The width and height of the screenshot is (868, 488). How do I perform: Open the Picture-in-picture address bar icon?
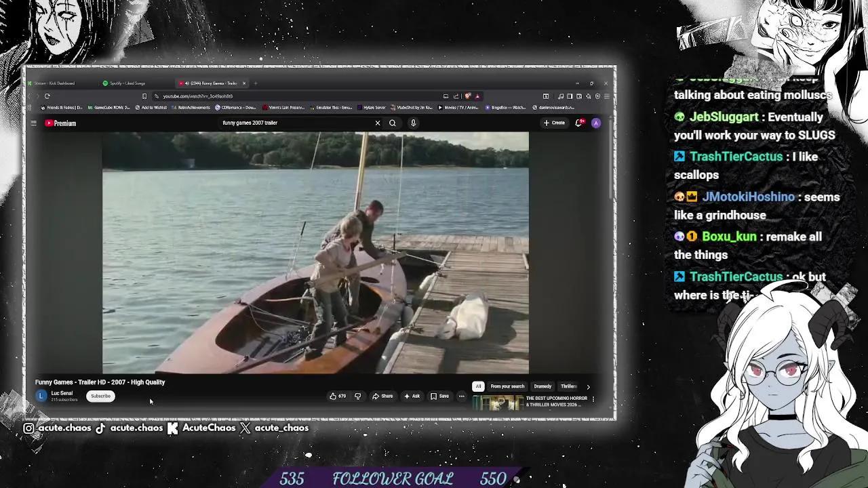(446, 96)
